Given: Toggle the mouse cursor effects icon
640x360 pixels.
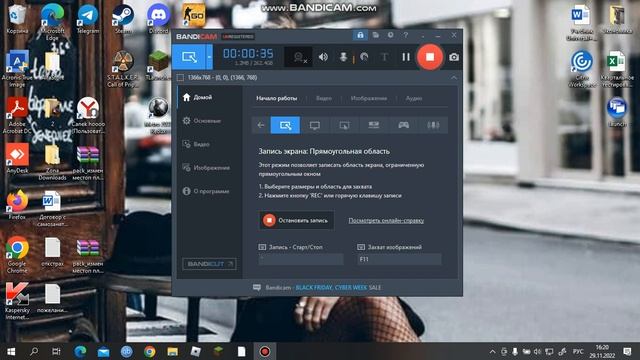Looking at the screenshot, I should (364, 57).
